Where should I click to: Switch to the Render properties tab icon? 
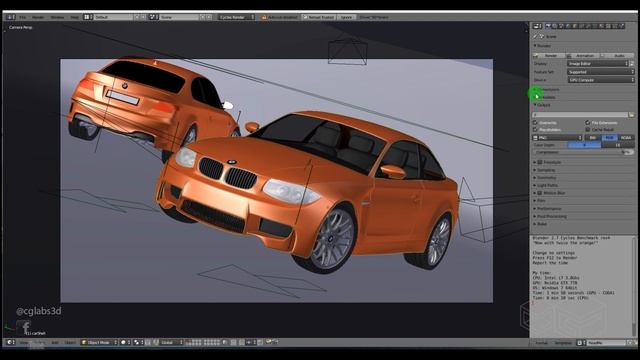click(x=548, y=26)
